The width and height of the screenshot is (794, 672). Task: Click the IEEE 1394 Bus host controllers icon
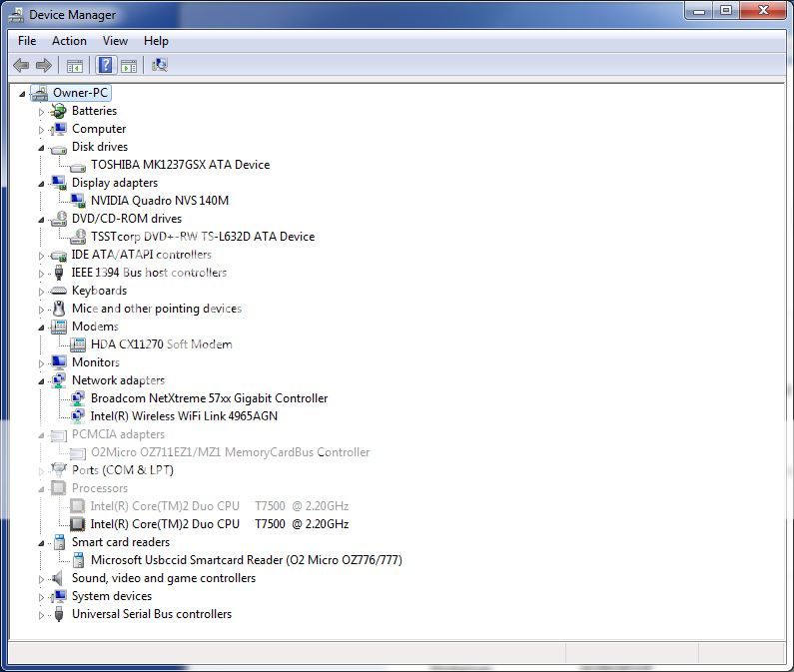pyautogui.click(x=59, y=273)
